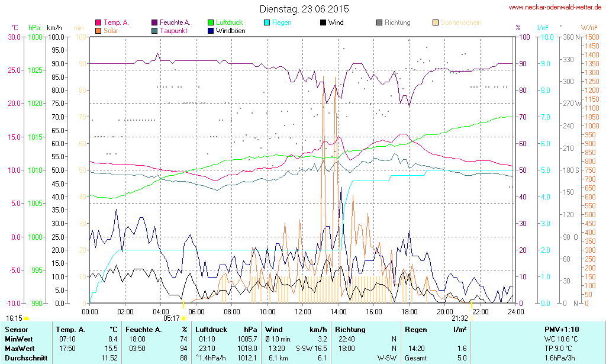Select the gray Richtung legend swatch
This screenshot has height=364, width=606.
[379, 23]
